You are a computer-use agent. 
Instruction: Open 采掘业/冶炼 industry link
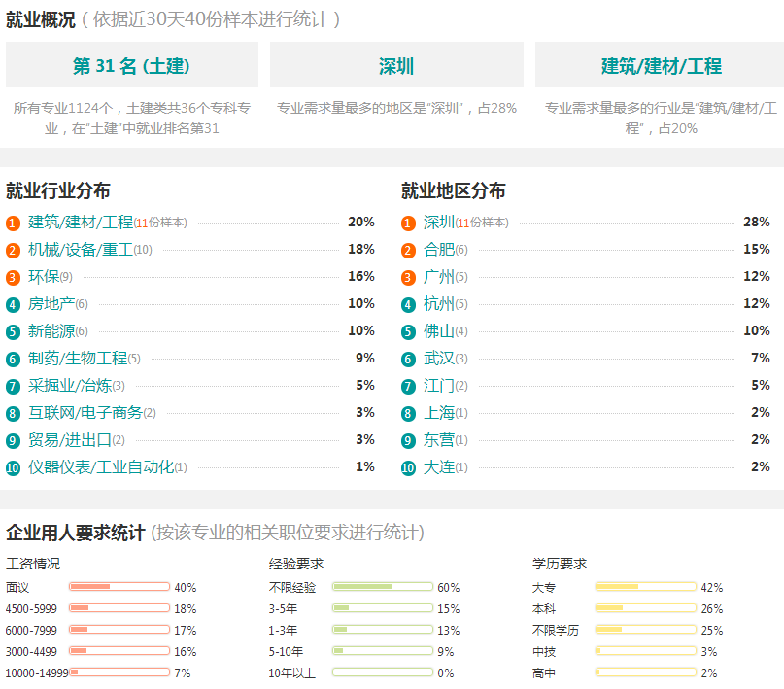70,385
